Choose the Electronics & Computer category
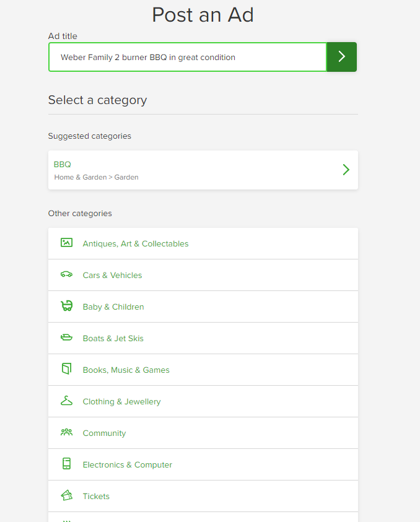 pyautogui.click(x=203, y=465)
